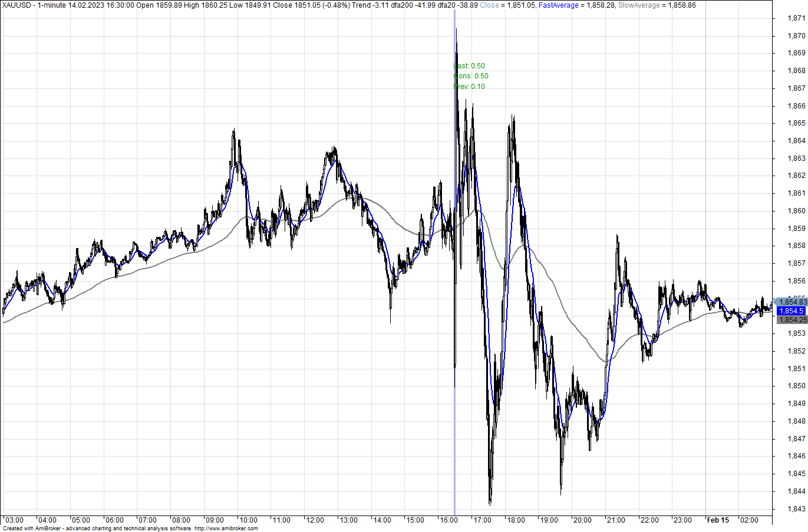The width and height of the screenshot is (808, 532).
Task: Click the 1,854.83 price tag on axis
Action: [791, 302]
